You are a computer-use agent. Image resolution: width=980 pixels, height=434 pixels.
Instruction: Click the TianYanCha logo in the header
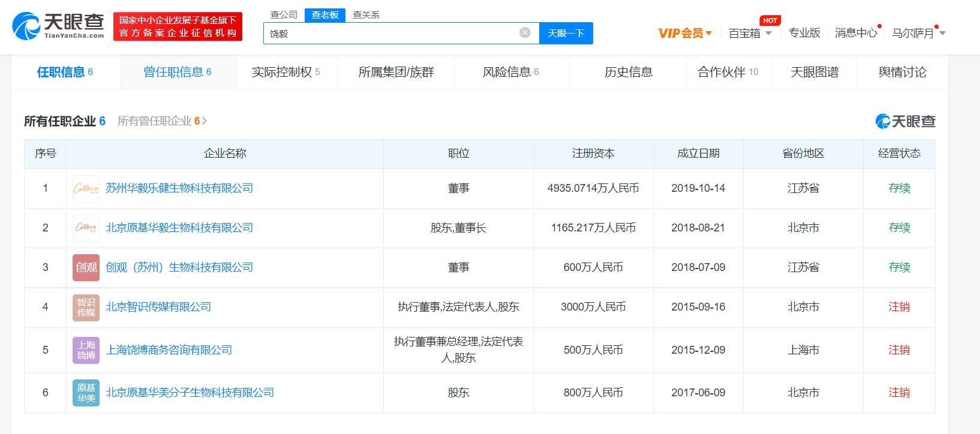pos(58,26)
